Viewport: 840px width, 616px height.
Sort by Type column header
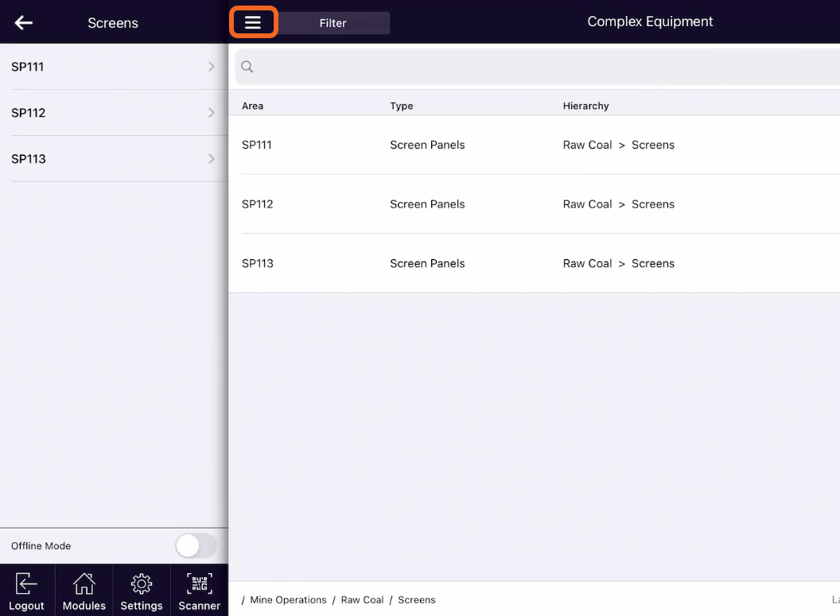[401, 106]
